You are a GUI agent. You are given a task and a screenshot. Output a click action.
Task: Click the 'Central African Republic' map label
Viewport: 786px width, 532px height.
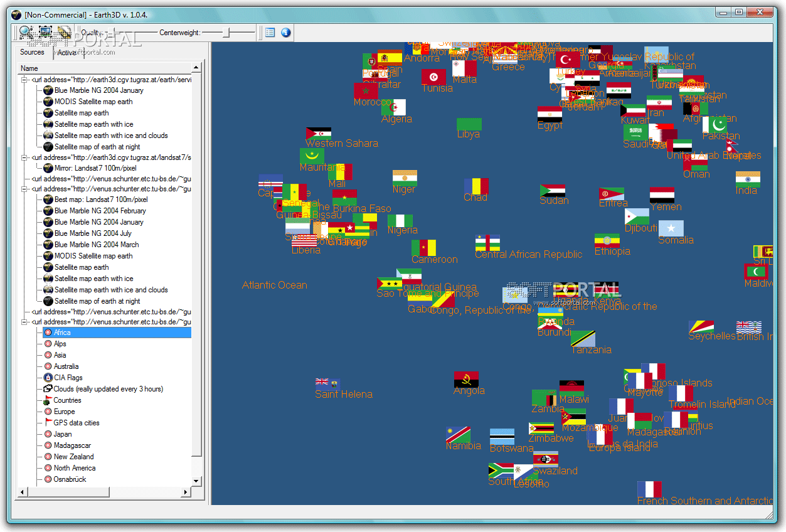tap(529, 254)
